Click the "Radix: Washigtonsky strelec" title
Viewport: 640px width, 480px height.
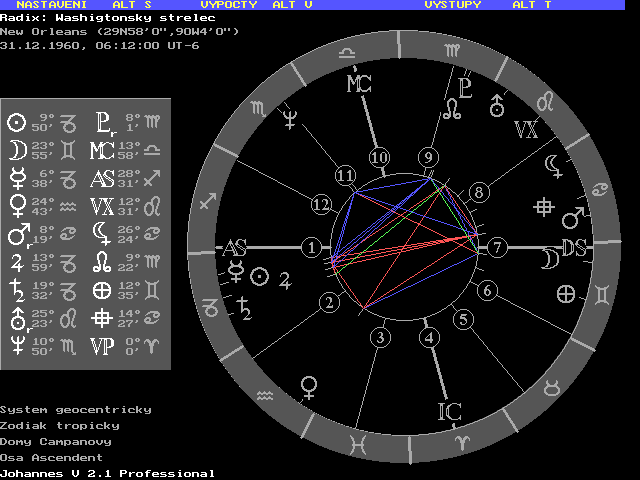click(107, 18)
